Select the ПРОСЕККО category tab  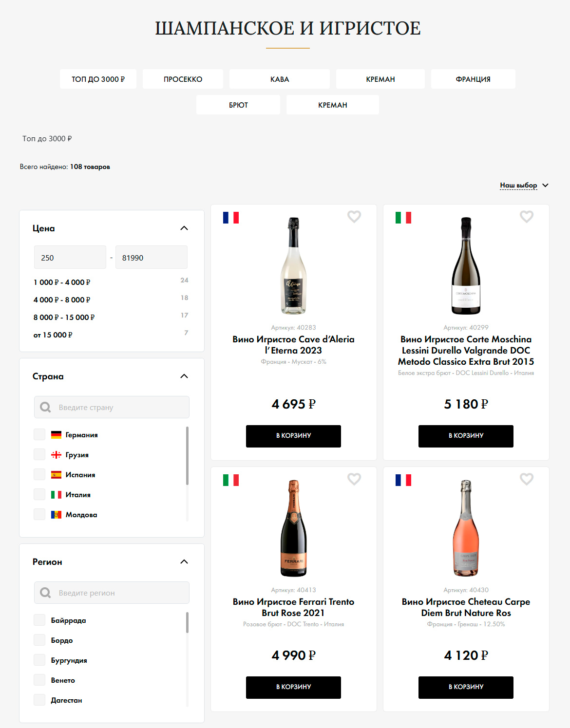(x=183, y=79)
